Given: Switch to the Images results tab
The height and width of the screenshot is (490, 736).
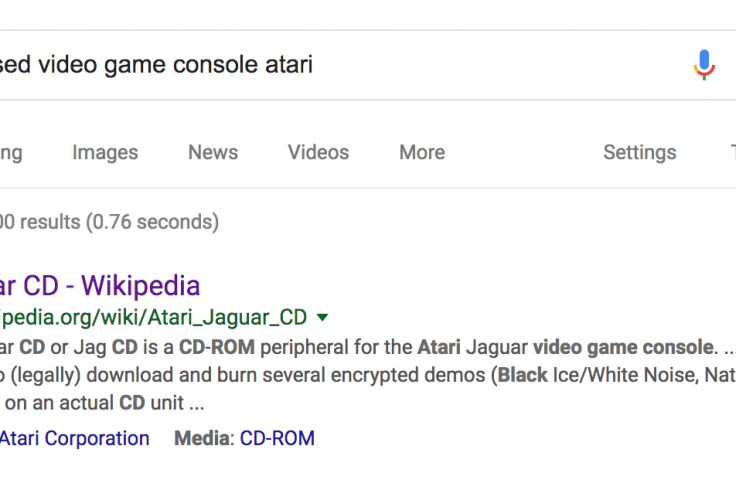Looking at the screenshot, I should (105, 152).
